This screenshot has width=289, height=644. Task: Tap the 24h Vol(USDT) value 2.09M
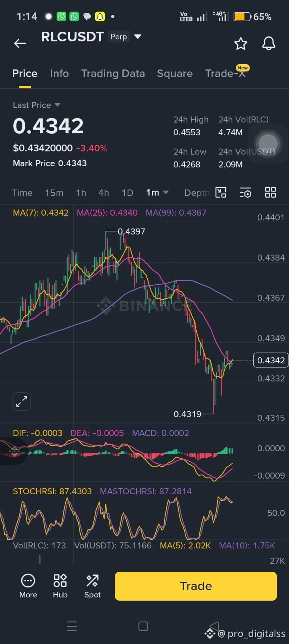(x=230, y=165)
